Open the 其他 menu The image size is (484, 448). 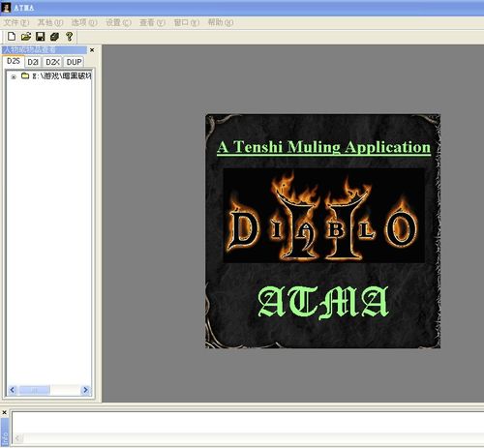pos(50,22)
